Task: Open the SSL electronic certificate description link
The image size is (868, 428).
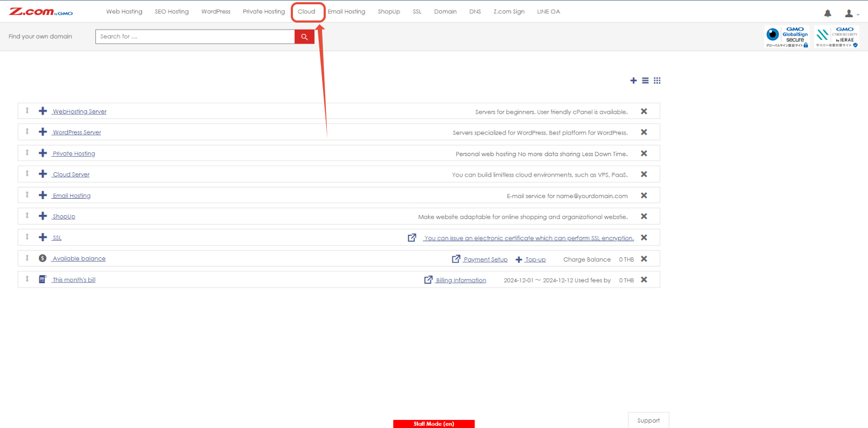Action: point(529,238)
